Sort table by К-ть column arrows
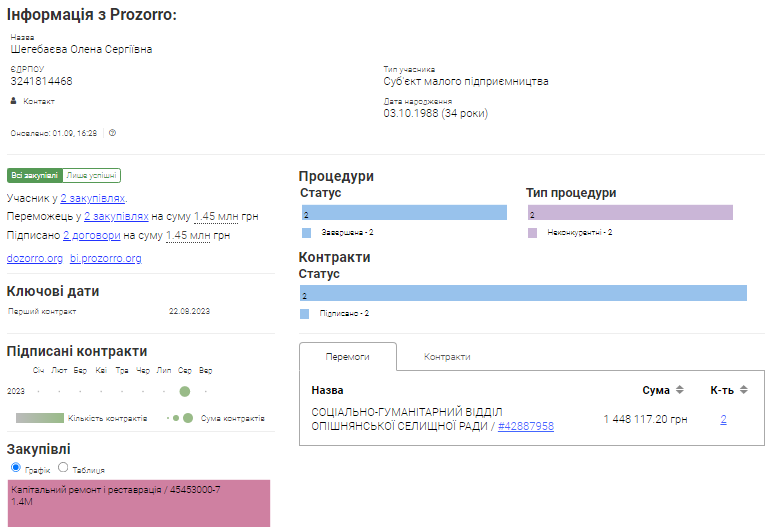The image size is (772, 527). coord(743,390)
